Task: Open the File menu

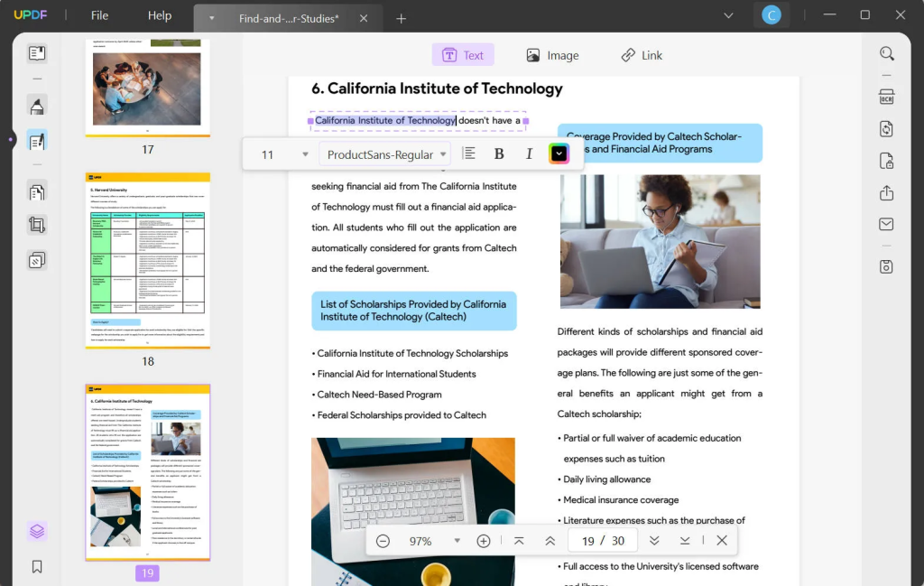Action: tap(99, 14)
